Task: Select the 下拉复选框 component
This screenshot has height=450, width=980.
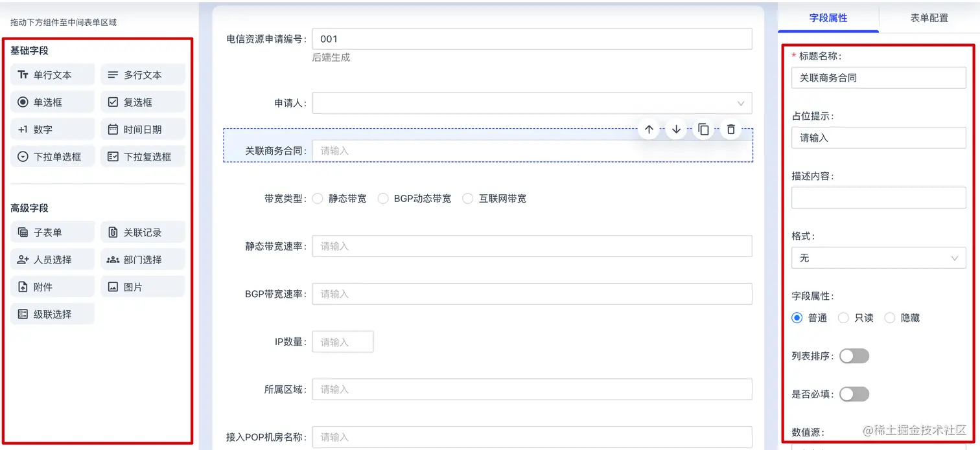Action: click(x=143, y=157)
